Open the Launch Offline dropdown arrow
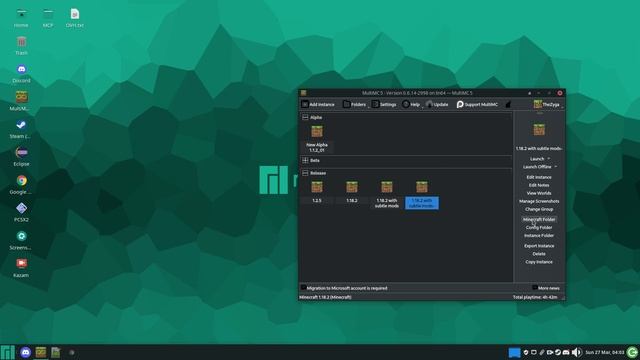Viewport: 640px width, 360px height. pyautogui.click(x=556, y=167)
